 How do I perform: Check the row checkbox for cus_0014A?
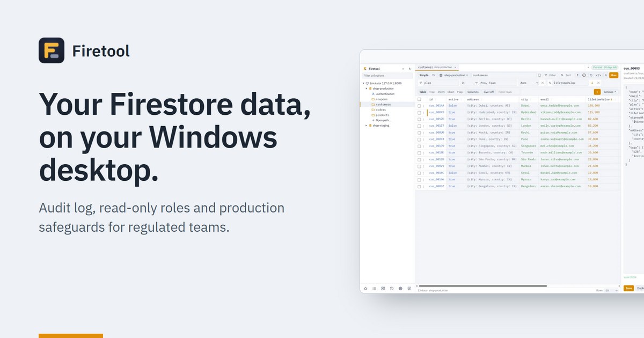point(419,106)
